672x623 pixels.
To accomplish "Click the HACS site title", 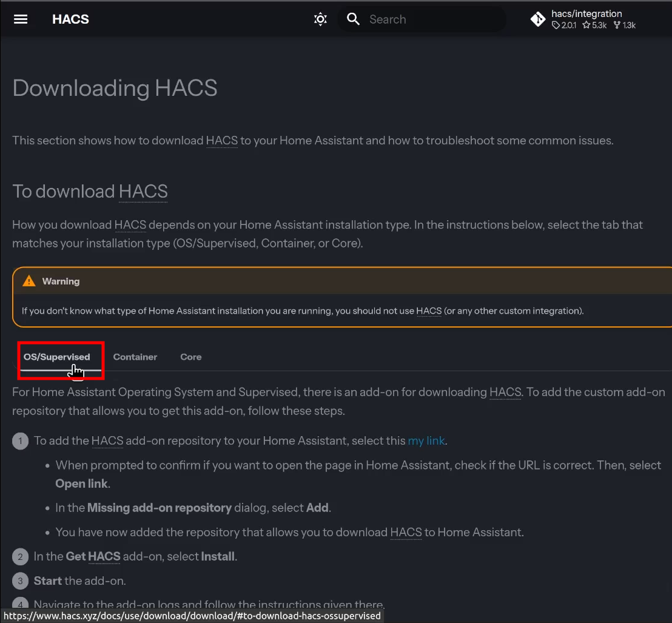I will (71, 19).
